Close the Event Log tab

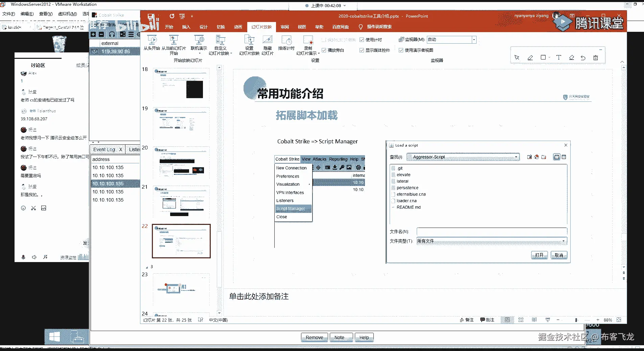pos(120,149)
